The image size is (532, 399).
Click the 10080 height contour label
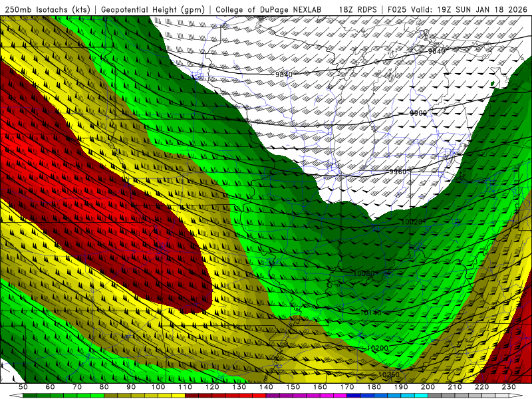tap(364, 273)
